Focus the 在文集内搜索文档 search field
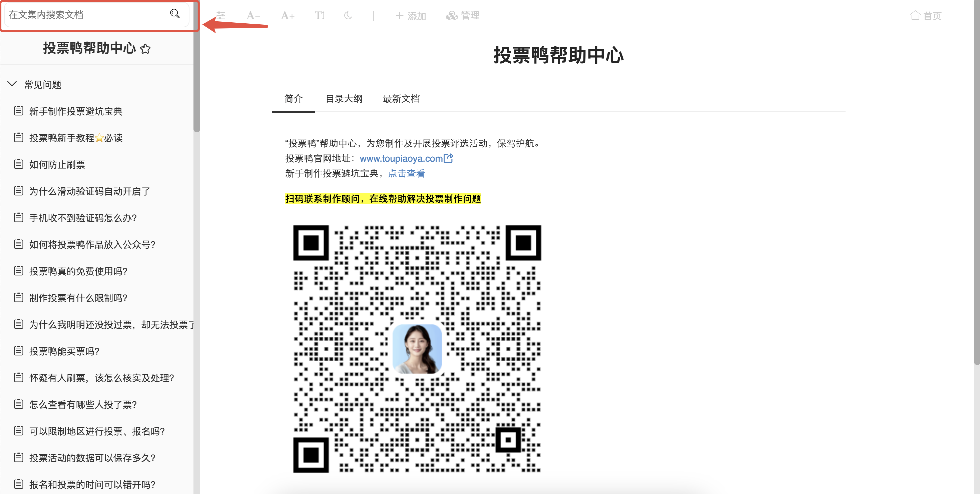 [97, 14]
